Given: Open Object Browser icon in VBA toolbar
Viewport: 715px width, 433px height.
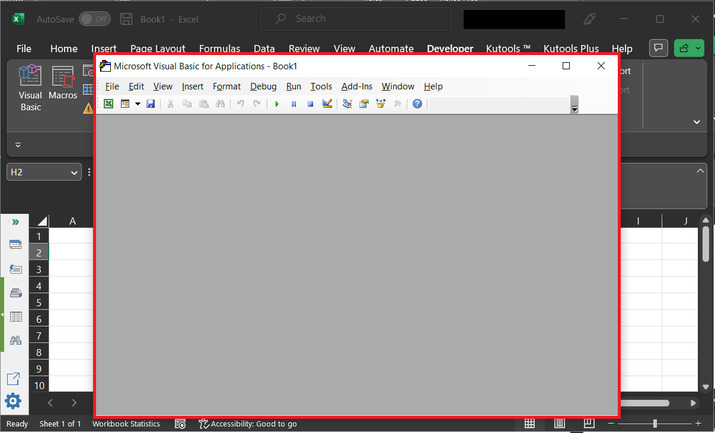Looking at the screenshot, I should [381, 104].
